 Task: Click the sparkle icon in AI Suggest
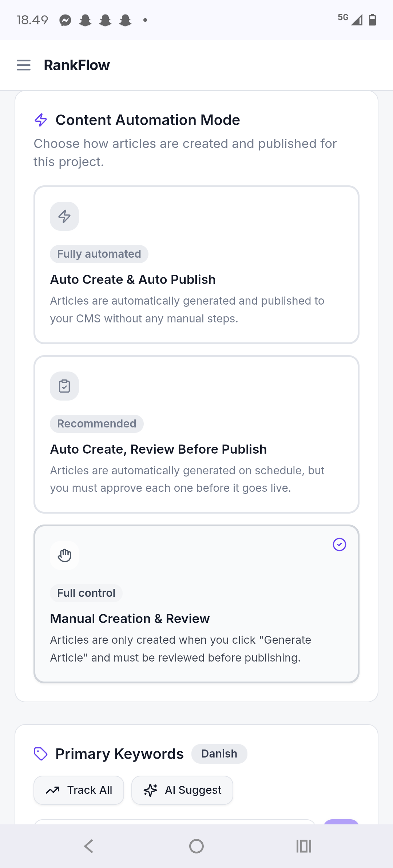point(150,790)
